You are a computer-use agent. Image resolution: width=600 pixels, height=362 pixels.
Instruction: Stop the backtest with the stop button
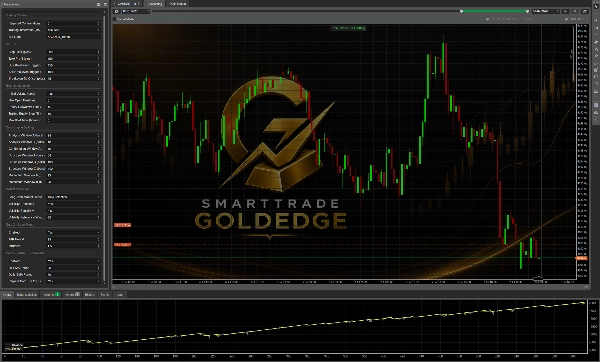pyautogui.click(x=575, y=11)
